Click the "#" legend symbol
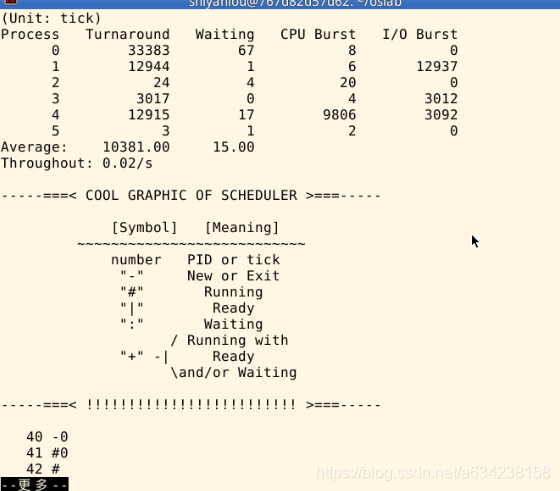Viewport: 560px width, 491px height. [132, 292]
